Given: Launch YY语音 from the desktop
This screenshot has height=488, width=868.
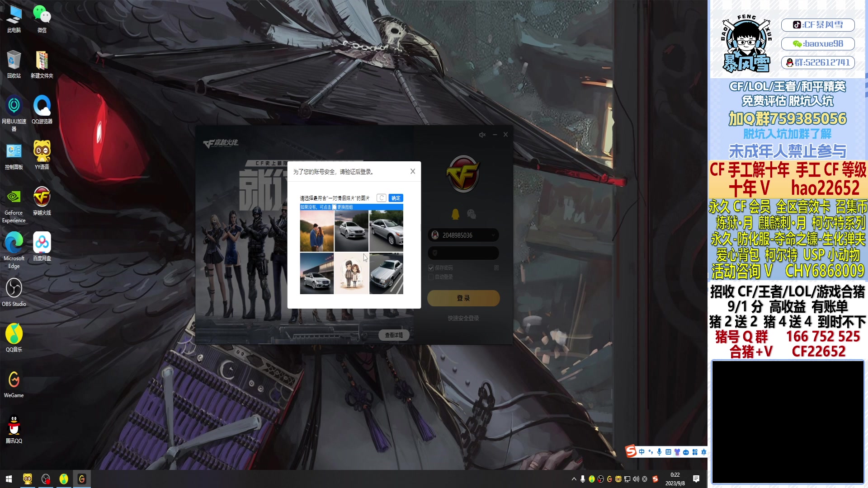Looking at the screenshot, I should pos(42,156).
